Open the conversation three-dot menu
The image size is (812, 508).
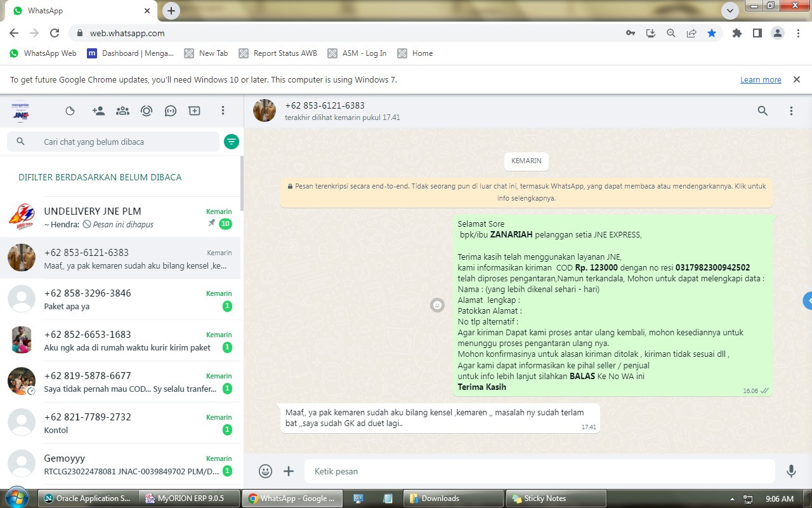(x=791, y=110)
